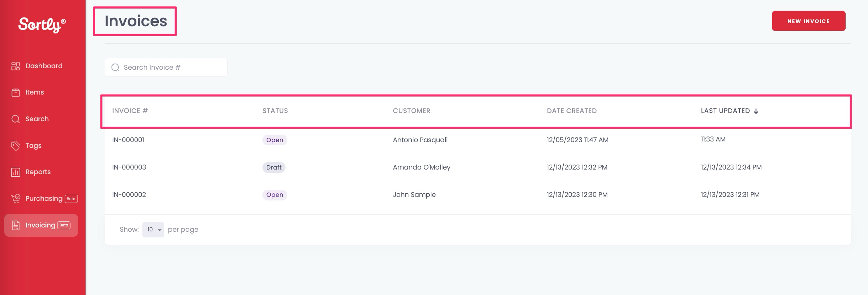Image resolution: width=868 pixels, height=295 pixels.
Task: Click the Purchasing cart icon
Action: [x=16, y=198]
